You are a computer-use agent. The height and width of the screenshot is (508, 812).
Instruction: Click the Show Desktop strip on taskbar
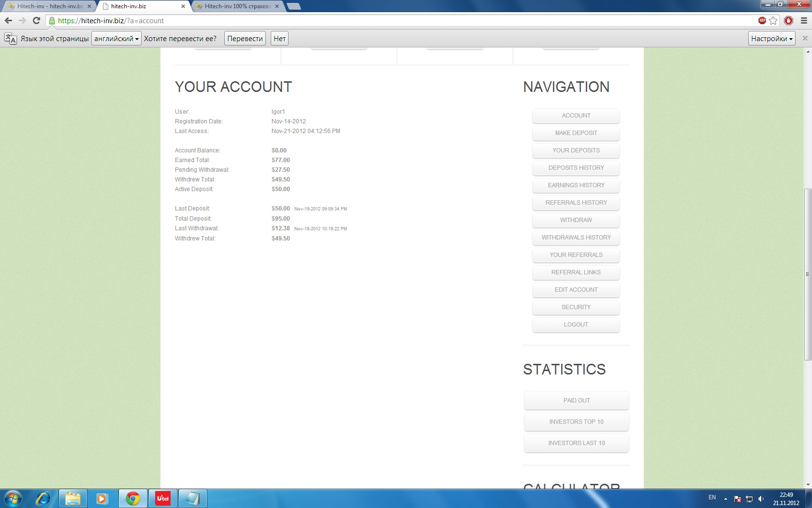coord(809,498)
